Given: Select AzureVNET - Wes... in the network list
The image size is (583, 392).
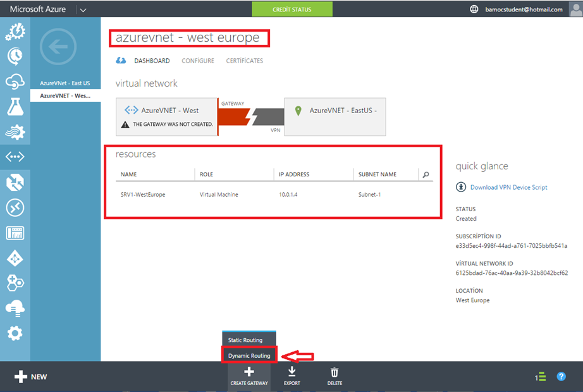Looking at the screenshot, I should pyautogui.click(x=65, y=95).
